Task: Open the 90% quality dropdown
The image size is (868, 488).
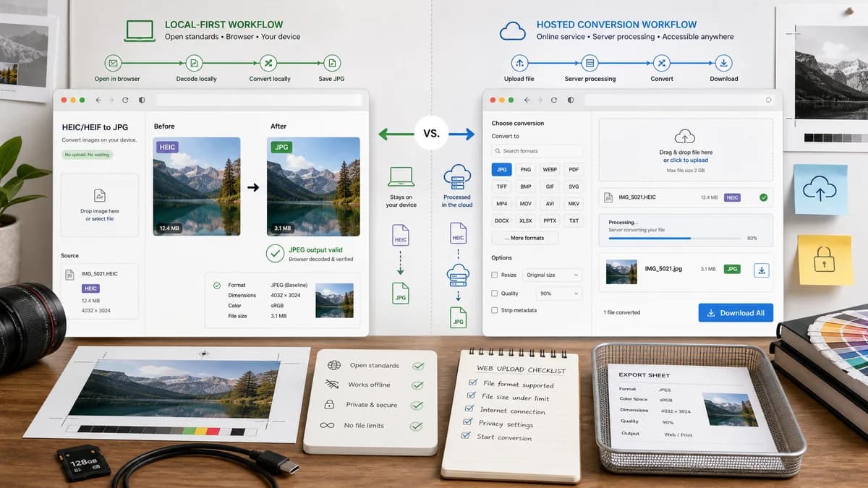Action: click(559, 294)
